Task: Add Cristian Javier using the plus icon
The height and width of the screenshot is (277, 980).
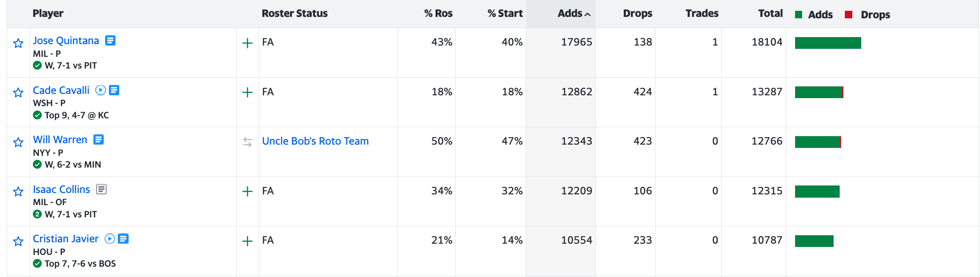Action: 247,241
